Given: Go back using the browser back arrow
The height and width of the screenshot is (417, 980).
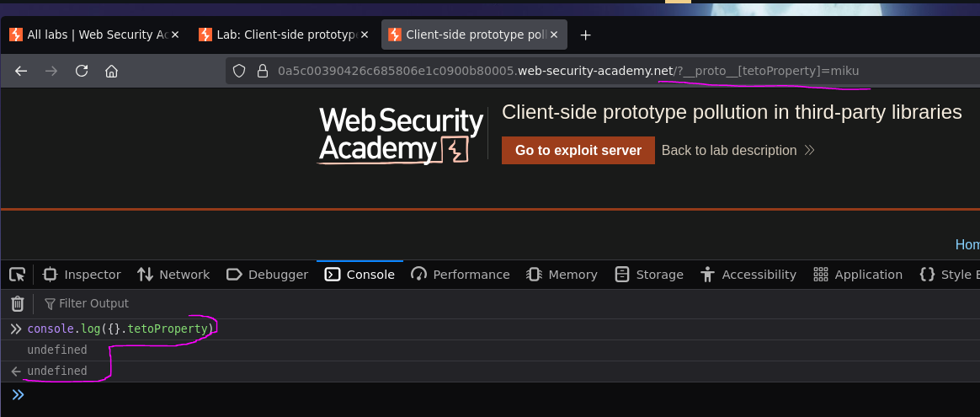Looking at the screenshot, I should pos(21,72).
